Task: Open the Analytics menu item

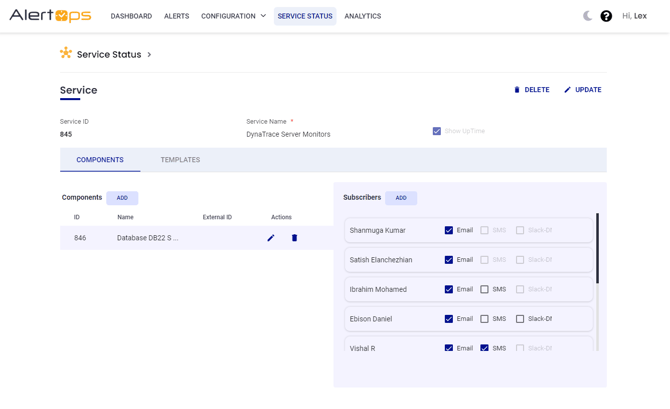Action: point(362,16)
